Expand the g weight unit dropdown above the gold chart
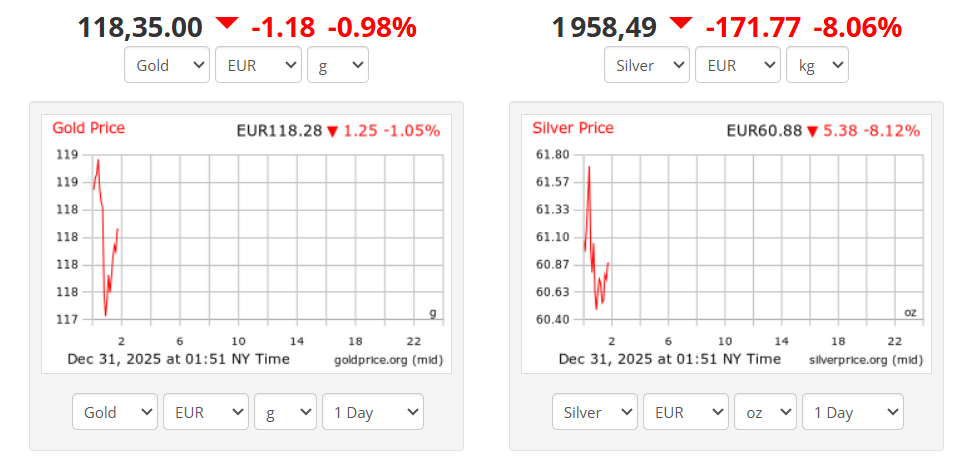 click(x=337, y=66)
